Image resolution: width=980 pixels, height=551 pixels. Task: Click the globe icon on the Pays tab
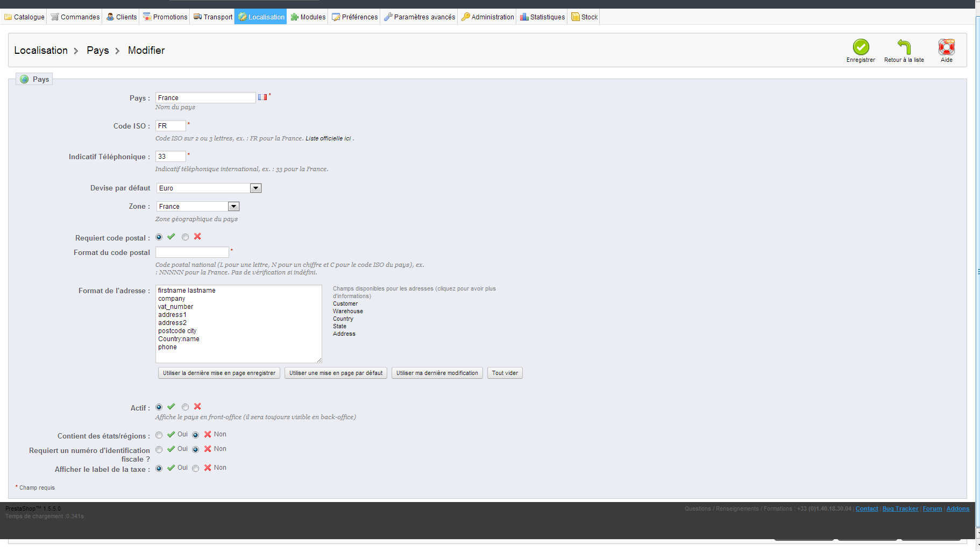pyautogui.click(x=24, y=79)
